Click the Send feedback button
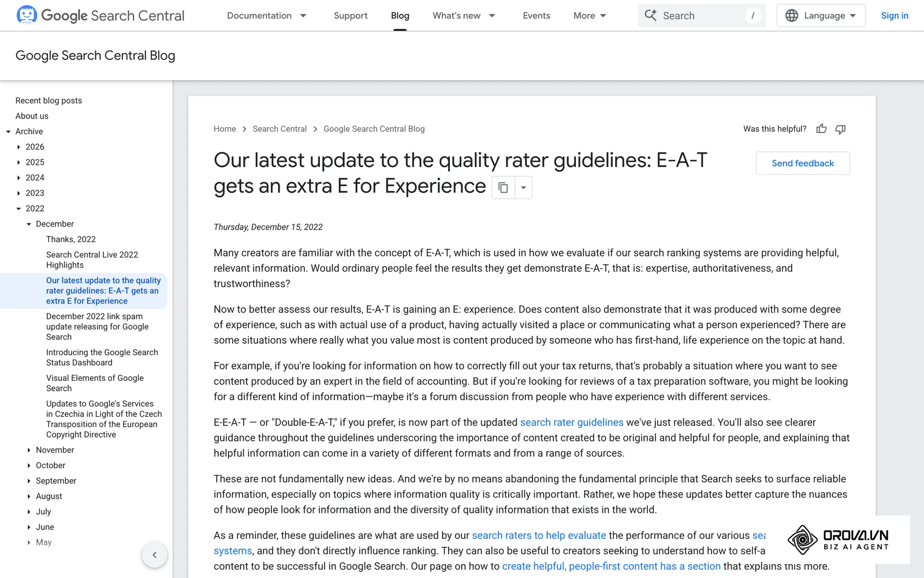 pos(803,163)
